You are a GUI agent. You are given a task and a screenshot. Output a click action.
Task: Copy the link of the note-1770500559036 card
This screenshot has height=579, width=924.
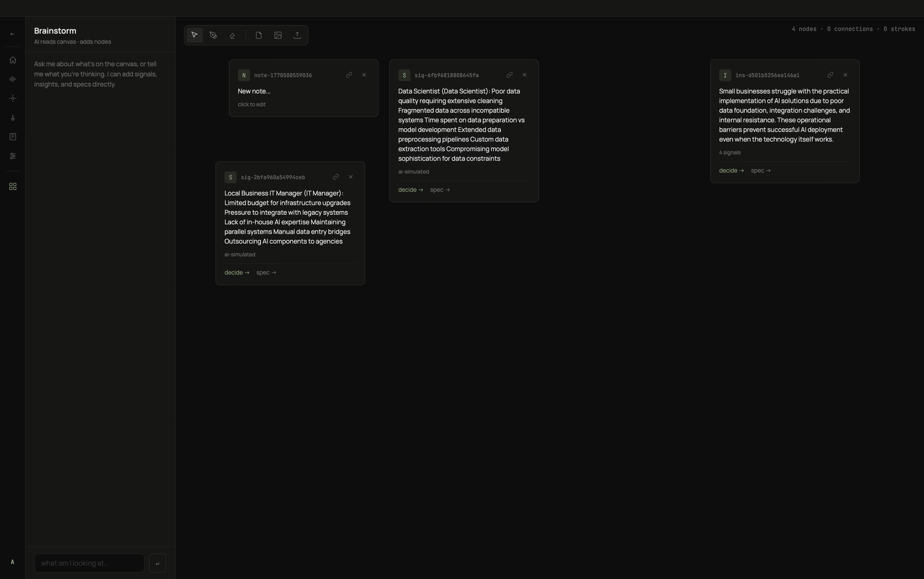[x=349, y=75]
